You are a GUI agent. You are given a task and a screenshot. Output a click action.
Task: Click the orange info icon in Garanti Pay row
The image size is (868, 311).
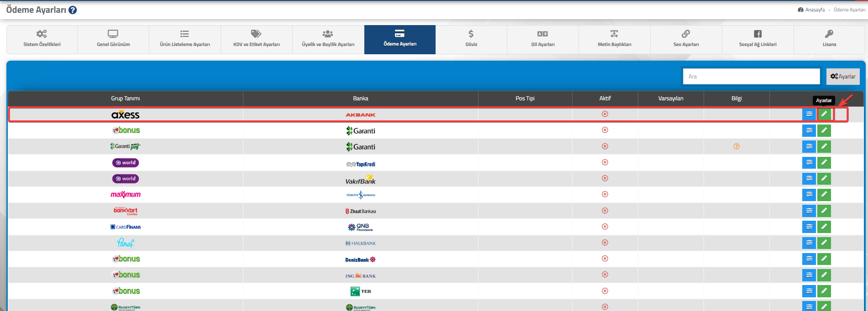(736, 146)
